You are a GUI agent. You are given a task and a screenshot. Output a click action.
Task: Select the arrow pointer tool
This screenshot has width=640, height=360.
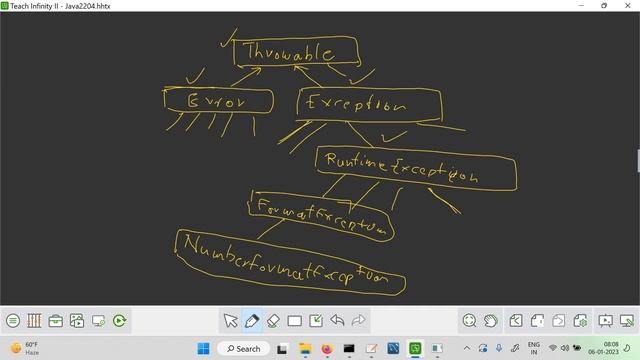click(x=231, y=321)
